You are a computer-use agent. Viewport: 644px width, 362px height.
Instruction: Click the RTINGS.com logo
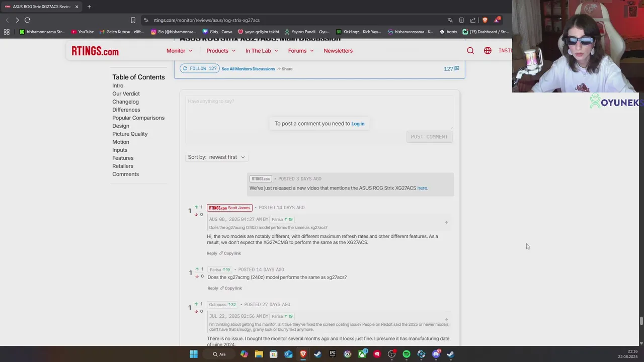(x=95, y=51)
